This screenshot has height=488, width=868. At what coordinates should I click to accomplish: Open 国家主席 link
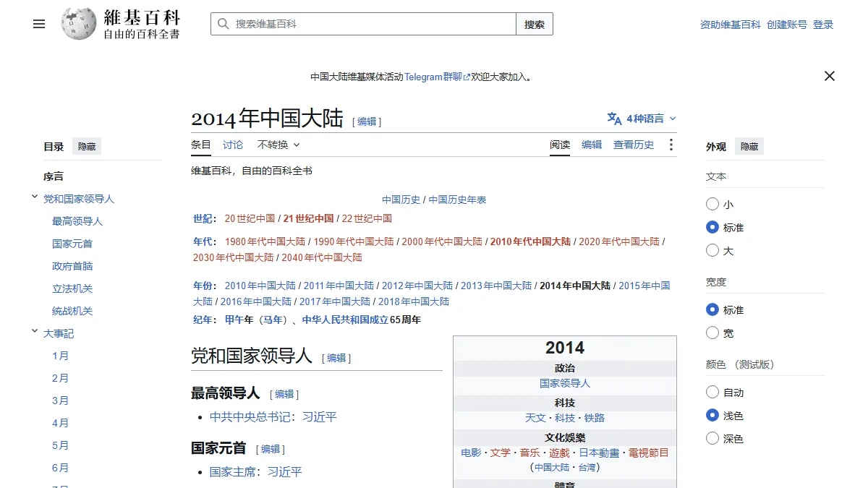tap(233, 472)
